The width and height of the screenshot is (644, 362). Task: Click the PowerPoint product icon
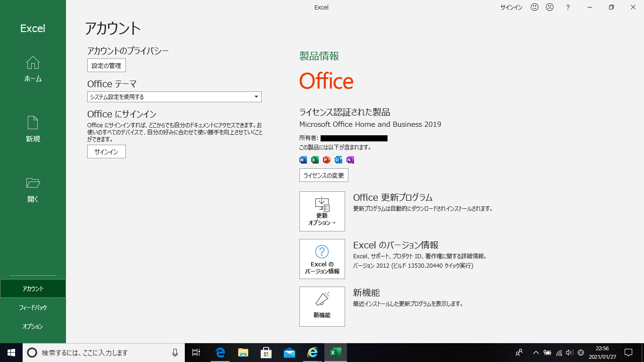(x=326, y=160)
